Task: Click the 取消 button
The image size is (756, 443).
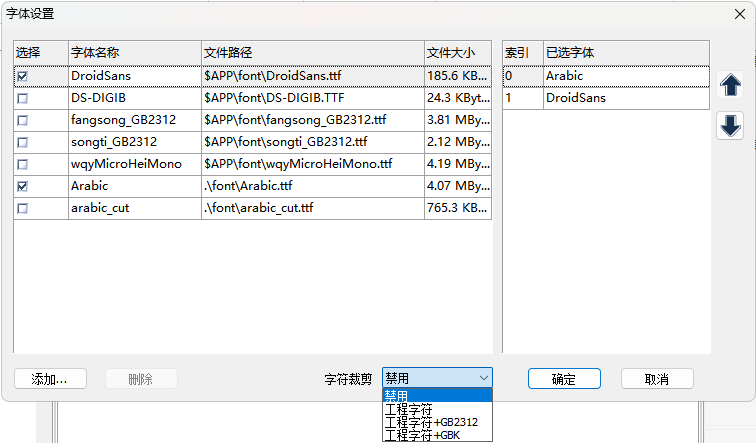Action: pyautogui.click(x=656, y=379)
